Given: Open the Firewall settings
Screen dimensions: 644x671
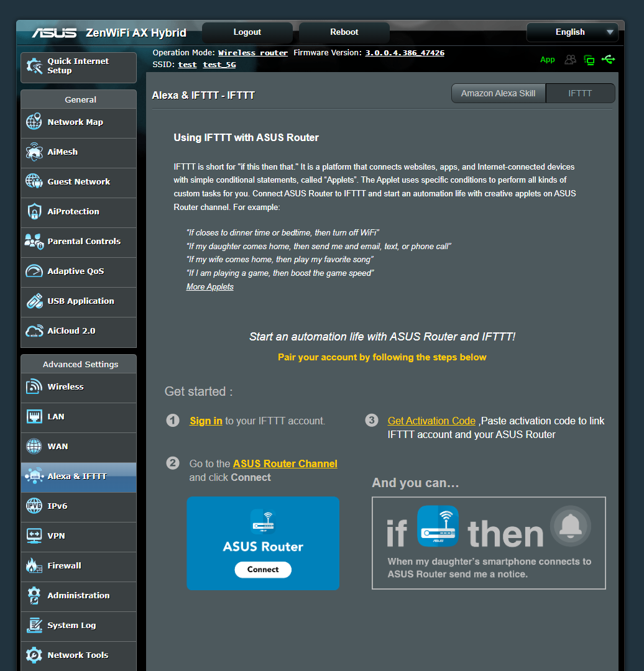Looking at the screenshot, I should tap(64, 565).
